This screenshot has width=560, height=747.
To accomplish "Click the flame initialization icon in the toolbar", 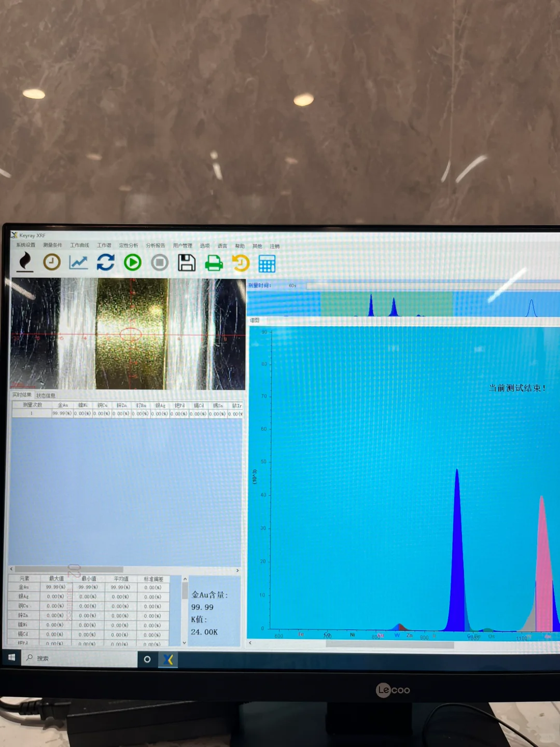I will click(25, 262).
